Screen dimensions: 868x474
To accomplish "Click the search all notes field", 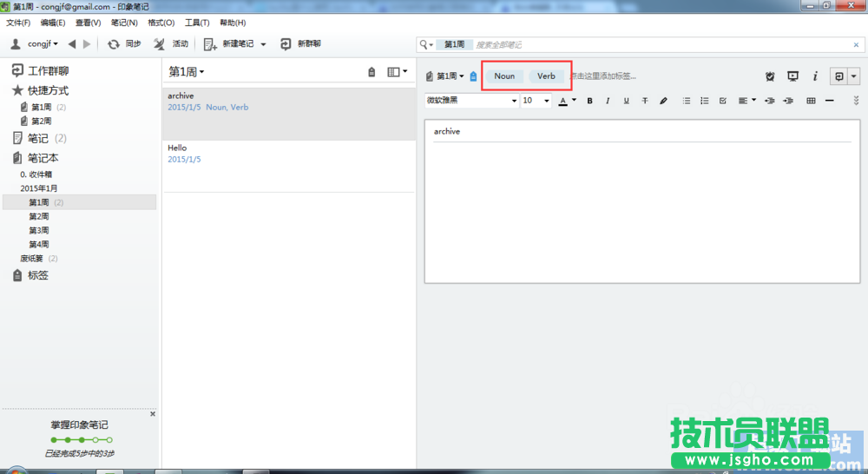I will point(660,44).
